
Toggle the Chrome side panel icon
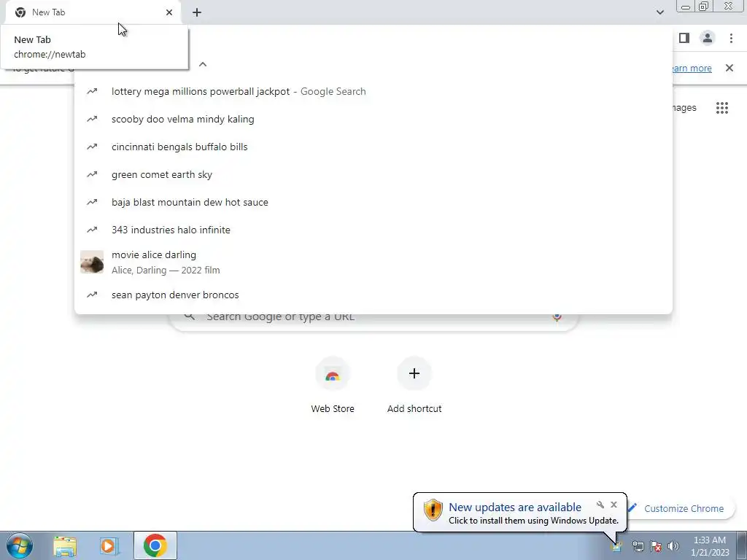tap(684, 38)
